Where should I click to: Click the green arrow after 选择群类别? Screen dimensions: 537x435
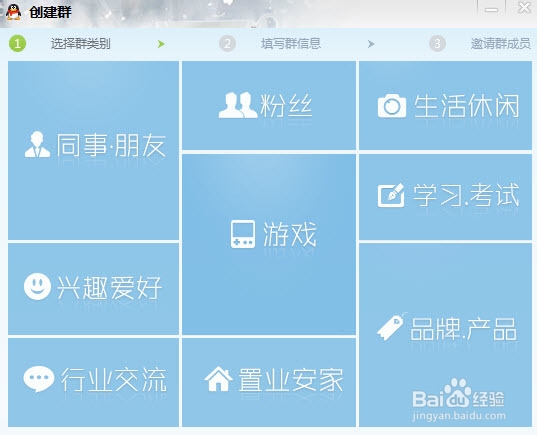point(161,44)
